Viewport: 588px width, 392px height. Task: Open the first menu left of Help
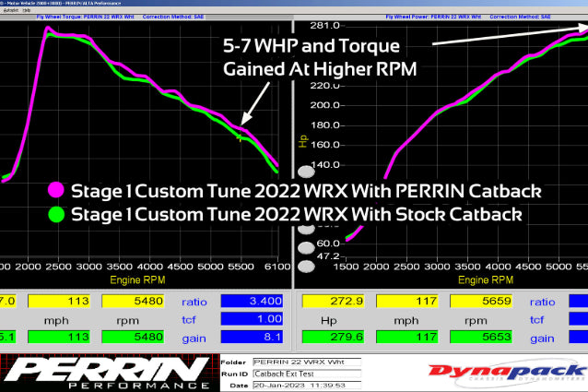[10, 10]
